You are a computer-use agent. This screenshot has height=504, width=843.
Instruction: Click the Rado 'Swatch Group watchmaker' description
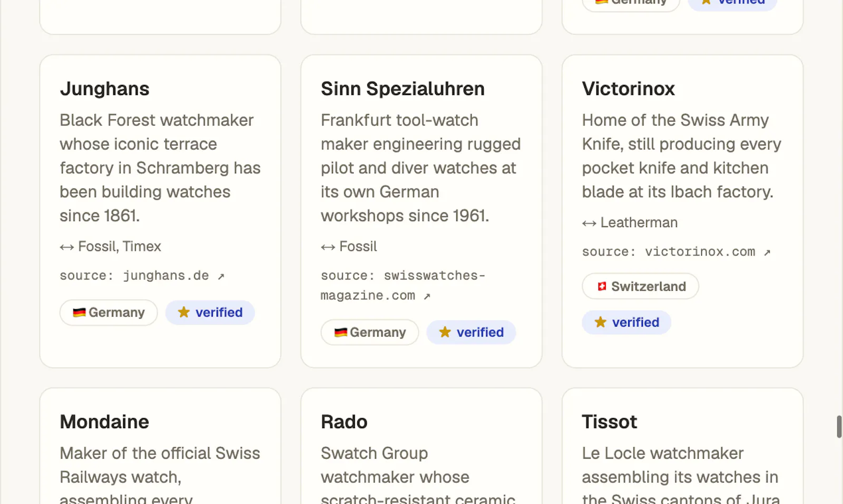[x=418, y=473]
